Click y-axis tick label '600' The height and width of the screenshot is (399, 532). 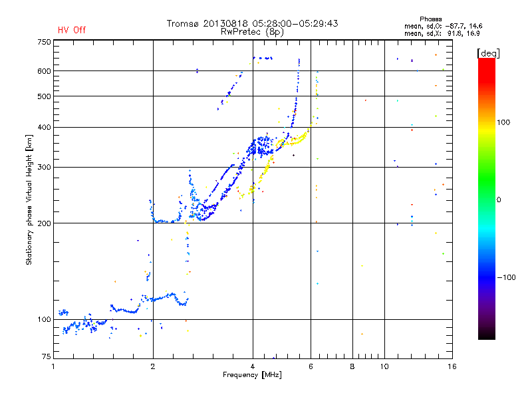tap(44, 71)
